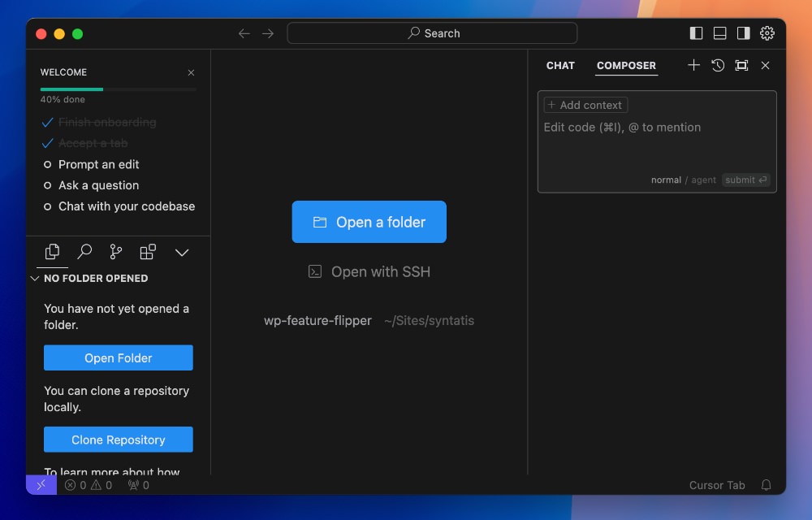The width and height of the screenshot is (812, 520).
Task: Click the onboarding progress bar
Action: [x=119, y=89]
